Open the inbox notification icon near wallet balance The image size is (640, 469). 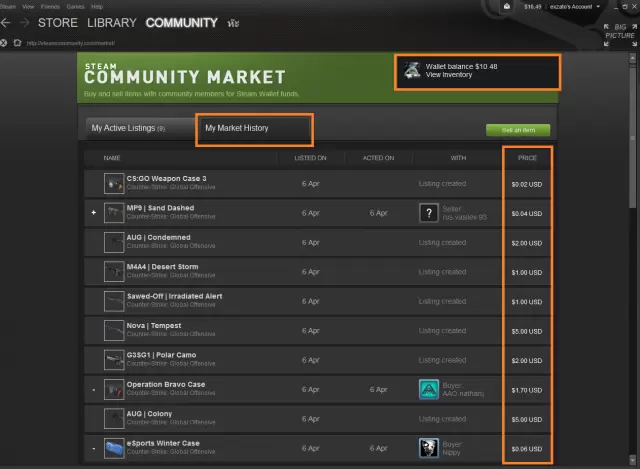[x=507, y=6]
